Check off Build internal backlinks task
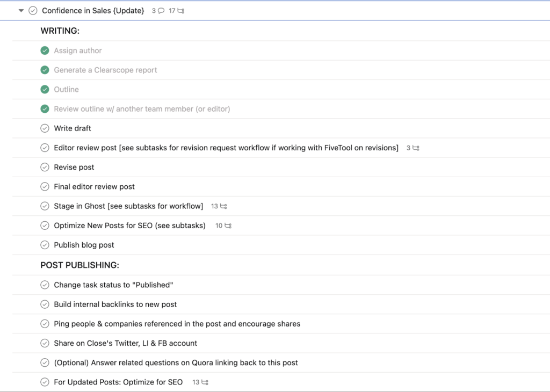Image resolution: width=550 pixels, height=392 pixels. 45,304
